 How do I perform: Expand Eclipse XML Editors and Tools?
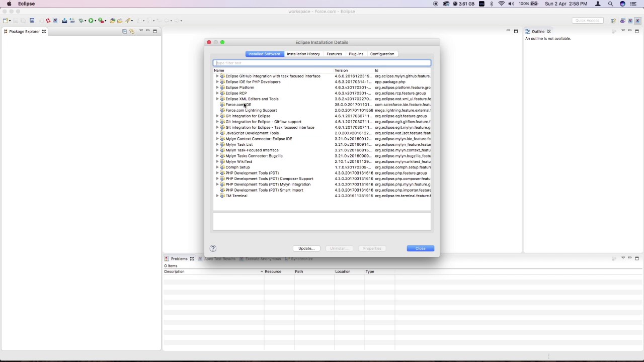click(x=217, y=99)
